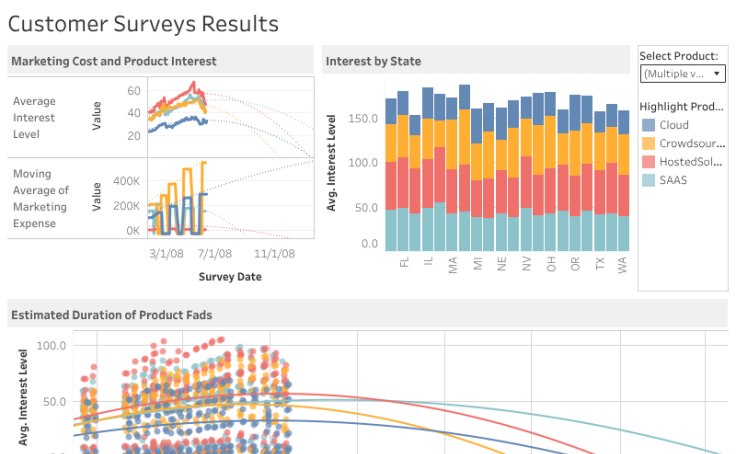The image size is (736, 454).
Task: Select the SAAS teal legend swatch
Action: (x=648, y=179)
